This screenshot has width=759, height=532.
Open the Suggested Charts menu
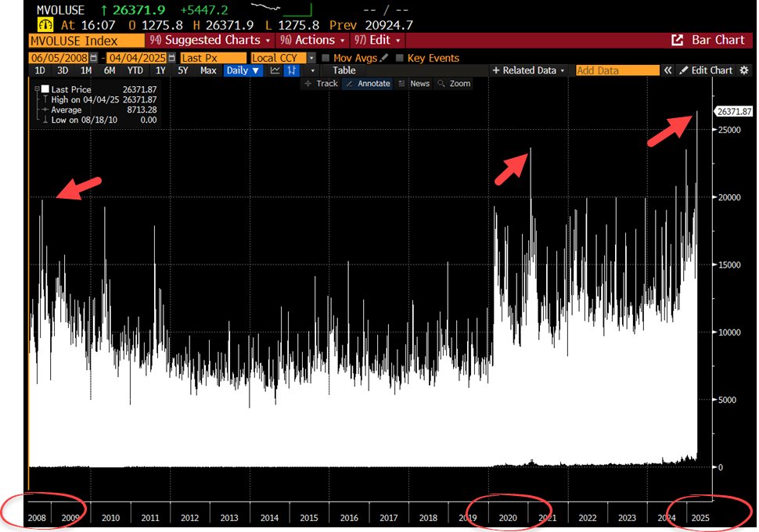pyautogui.click(x=210, y=40)
